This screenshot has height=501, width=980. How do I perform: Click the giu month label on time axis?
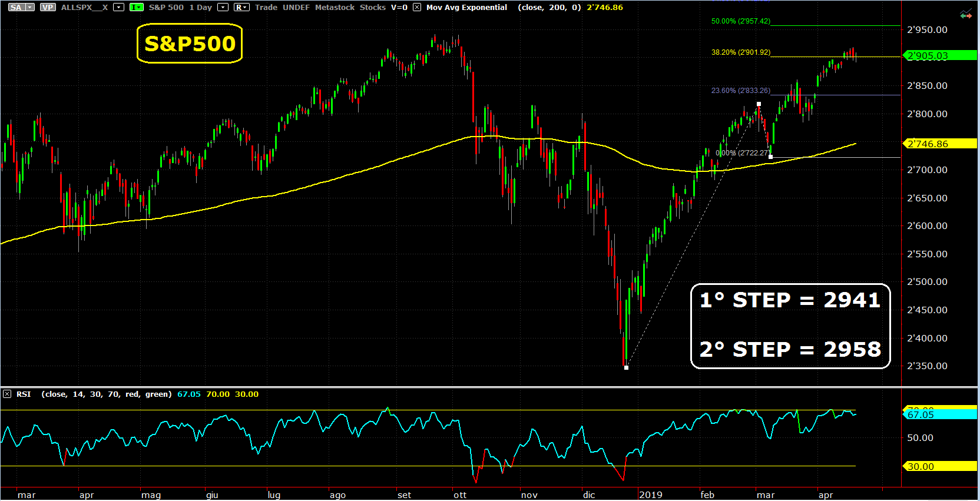212,495
